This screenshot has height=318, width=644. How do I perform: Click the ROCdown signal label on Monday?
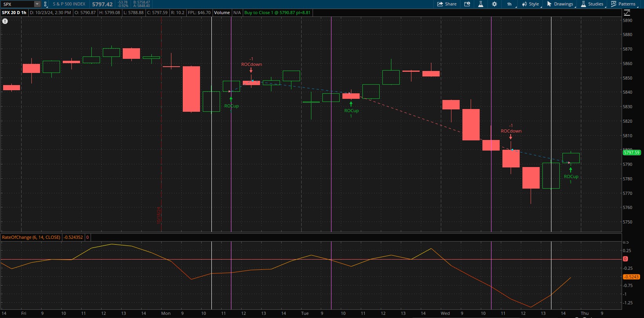[251, 64]
